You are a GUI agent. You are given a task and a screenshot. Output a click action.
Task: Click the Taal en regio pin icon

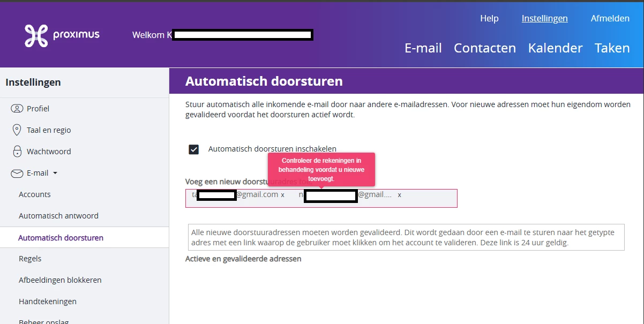pyautogui.click(x=17, y=130)
